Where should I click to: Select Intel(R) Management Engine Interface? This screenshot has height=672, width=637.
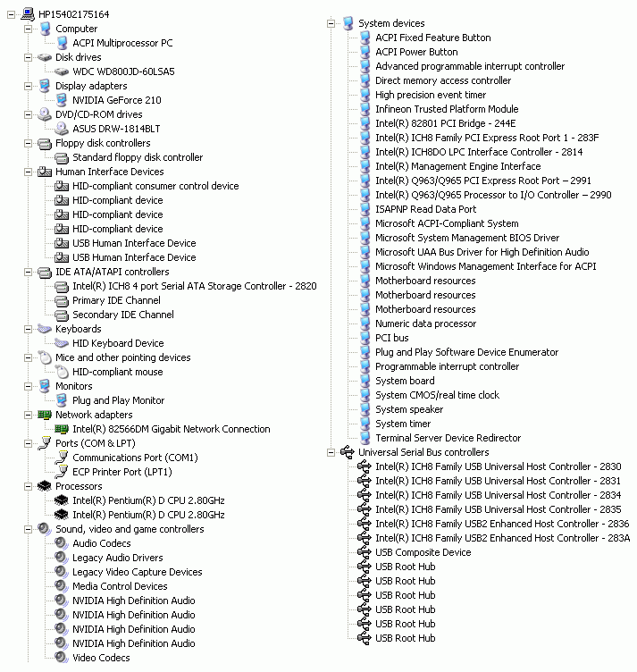(458, 166)
